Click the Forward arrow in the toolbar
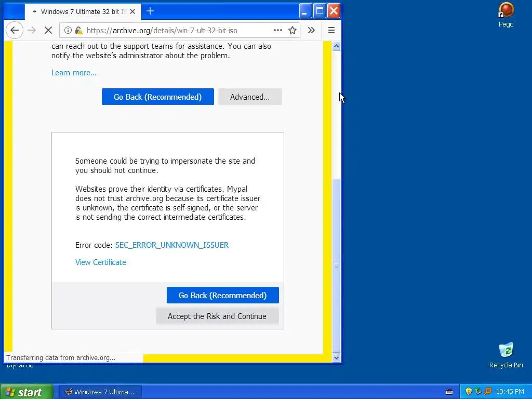532x399 pixels. 32,30
